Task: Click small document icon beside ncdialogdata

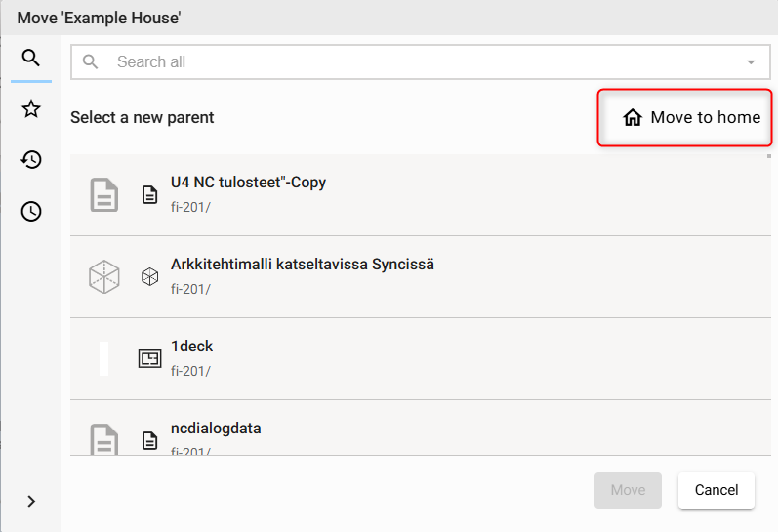Action: point(149,441)
